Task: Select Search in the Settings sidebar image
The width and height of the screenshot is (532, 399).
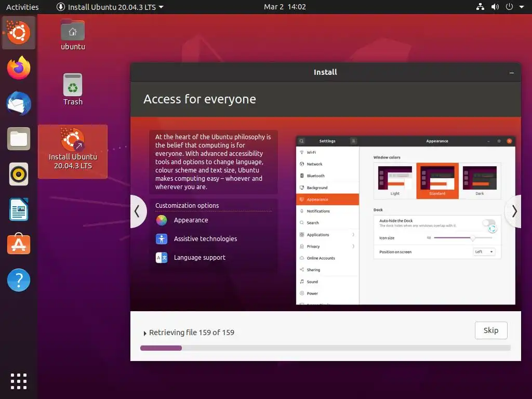Action: coord(327,223)
